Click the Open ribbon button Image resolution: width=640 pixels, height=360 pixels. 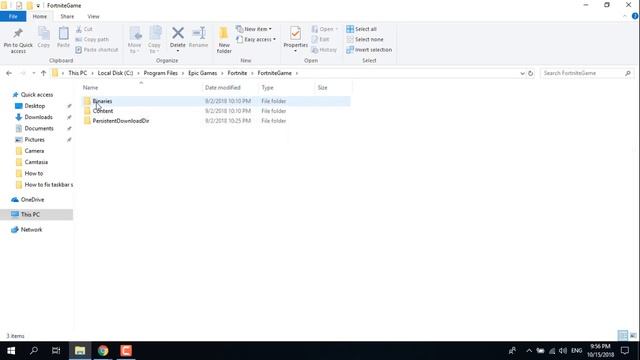(x=325, y=29)
